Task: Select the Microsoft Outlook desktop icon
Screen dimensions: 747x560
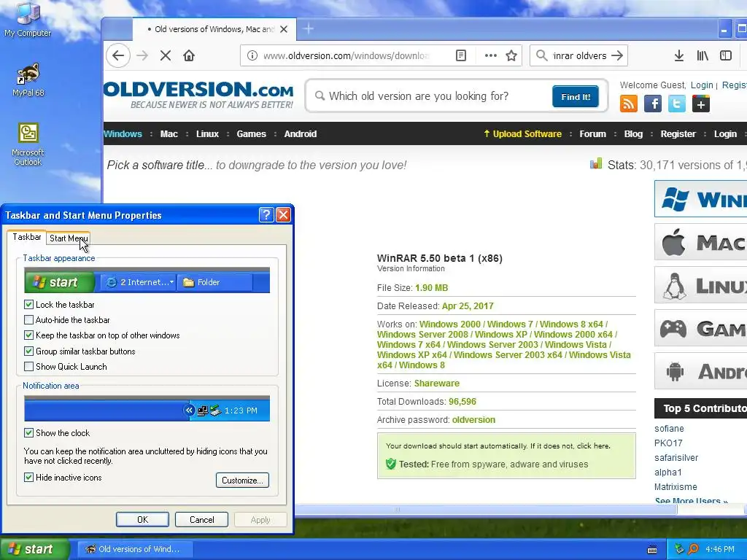Action: point(28,145)
